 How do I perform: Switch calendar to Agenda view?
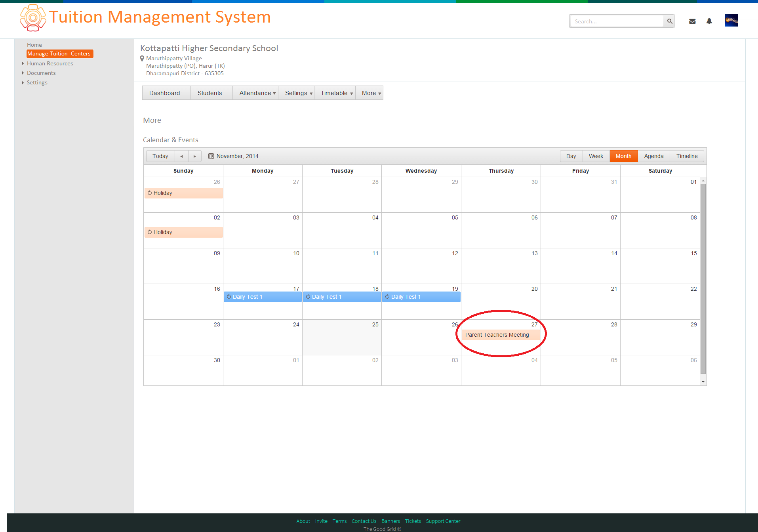[x=654, y=156]
